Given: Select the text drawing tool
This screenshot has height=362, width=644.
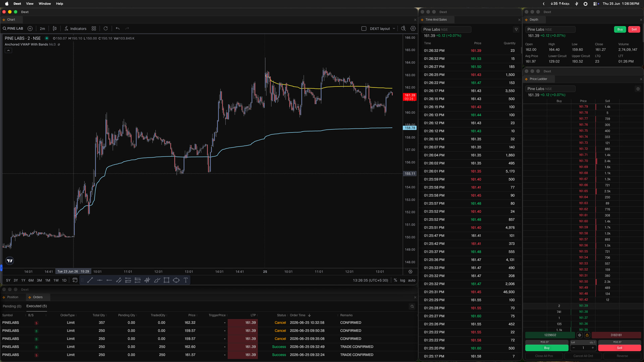Looking at the screenshot, I should tap(185, 280).
